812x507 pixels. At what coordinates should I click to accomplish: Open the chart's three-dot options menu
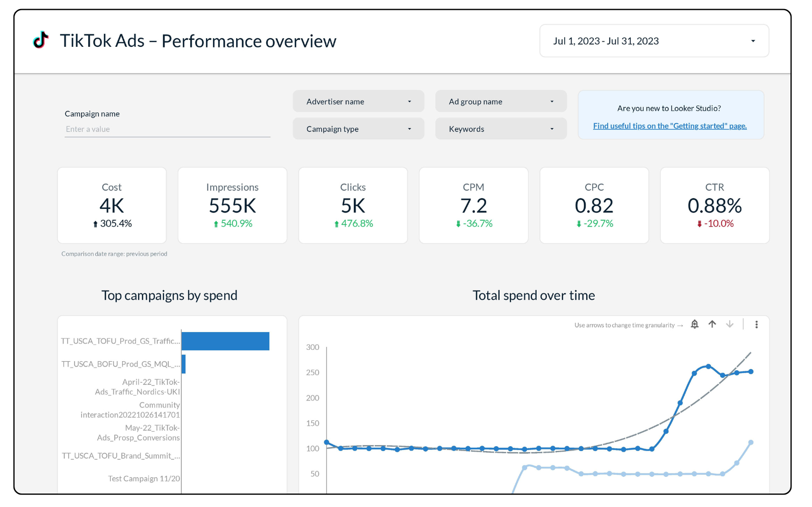(x=756, y=325)
